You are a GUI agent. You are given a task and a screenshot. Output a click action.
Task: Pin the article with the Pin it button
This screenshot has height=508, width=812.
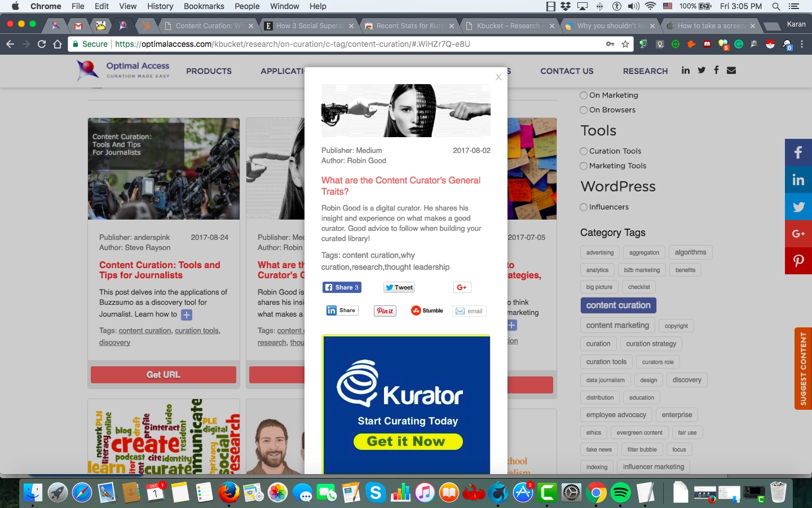[x=385, y=311]
